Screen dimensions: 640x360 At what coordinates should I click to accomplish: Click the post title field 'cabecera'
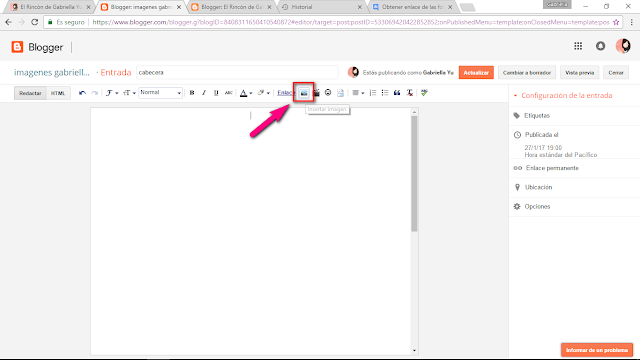pos(237,72)
